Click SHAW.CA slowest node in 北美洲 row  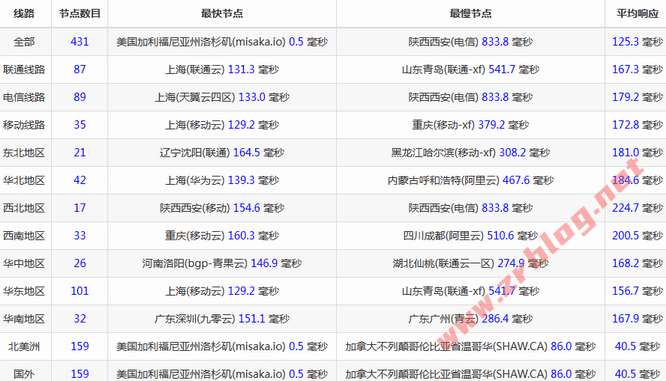pos(471,346)
